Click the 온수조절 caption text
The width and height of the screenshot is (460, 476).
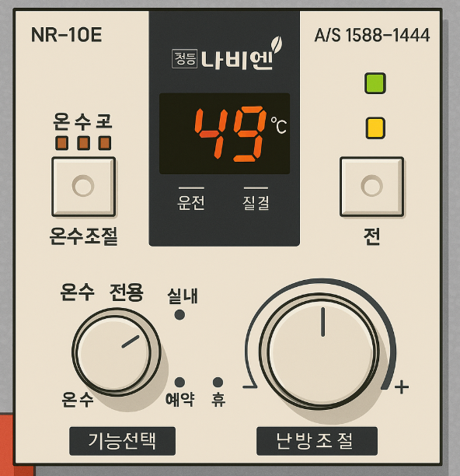pyautogui.click(x=83, y=236)
